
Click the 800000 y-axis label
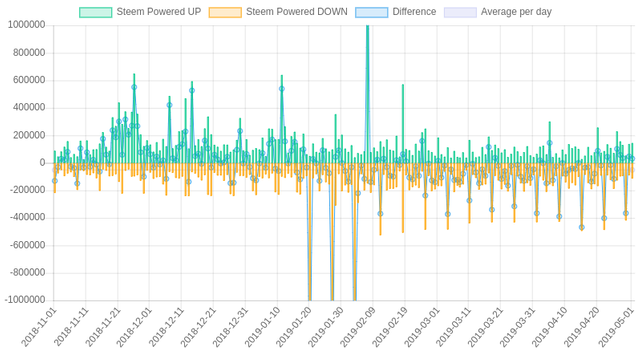pyautogui.click(x=29, y=53)
